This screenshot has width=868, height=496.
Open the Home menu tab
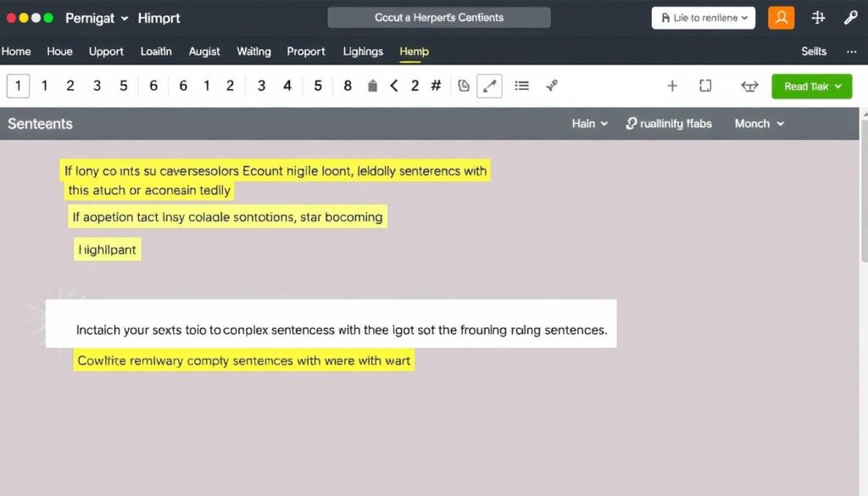click(16, 52)
